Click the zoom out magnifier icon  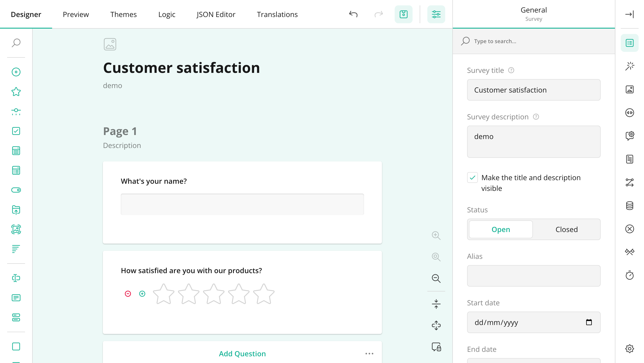(436, 278)
